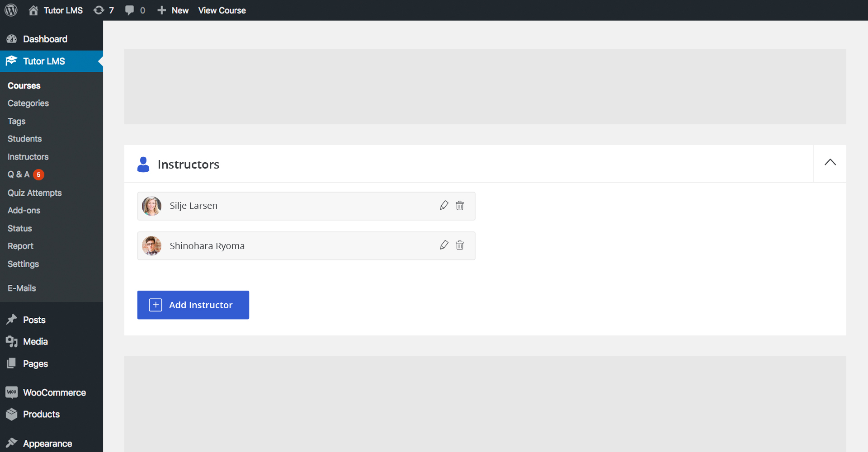The width and height of the screenshot is (868, 452).
Task: Click the edit pencil for Silje Larsen
Action: click(x=444, y=206)
